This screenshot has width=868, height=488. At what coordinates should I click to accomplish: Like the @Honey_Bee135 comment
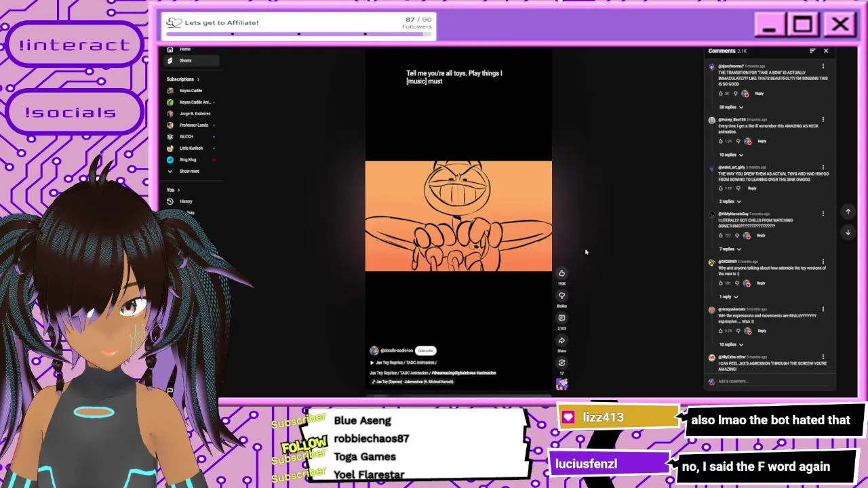[x=721, y=141]
